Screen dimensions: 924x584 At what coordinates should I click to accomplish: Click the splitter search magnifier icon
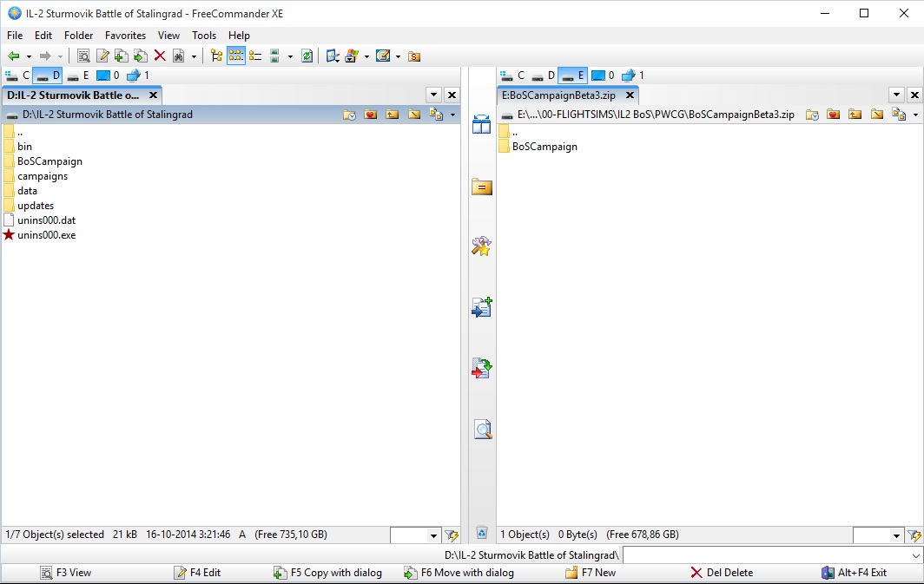point(483,430)
